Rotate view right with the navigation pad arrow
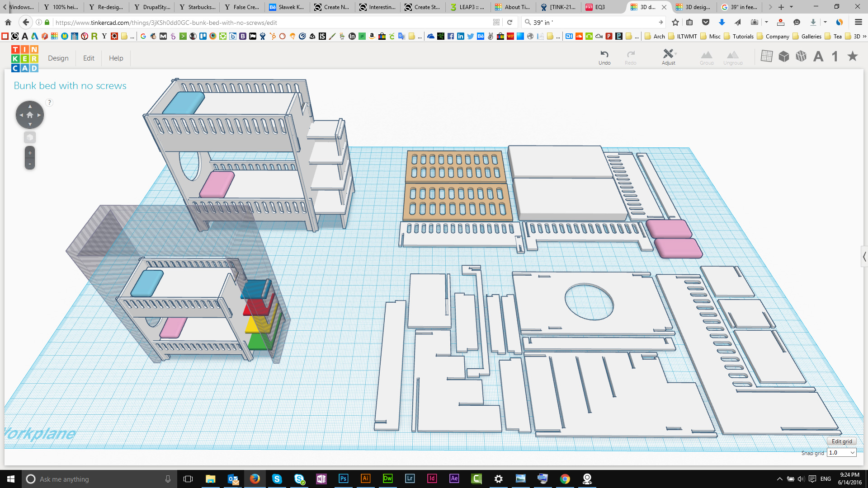 click(x=39, y=115)
